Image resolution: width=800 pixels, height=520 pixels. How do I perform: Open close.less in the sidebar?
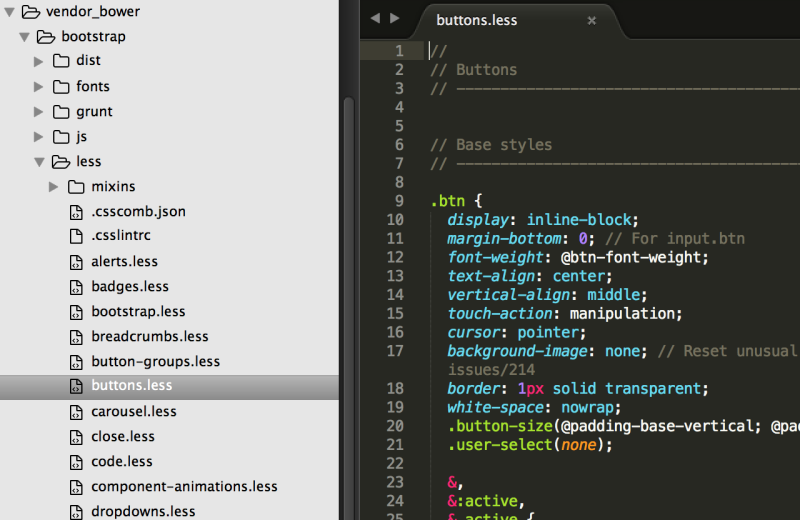click(122, 437)
